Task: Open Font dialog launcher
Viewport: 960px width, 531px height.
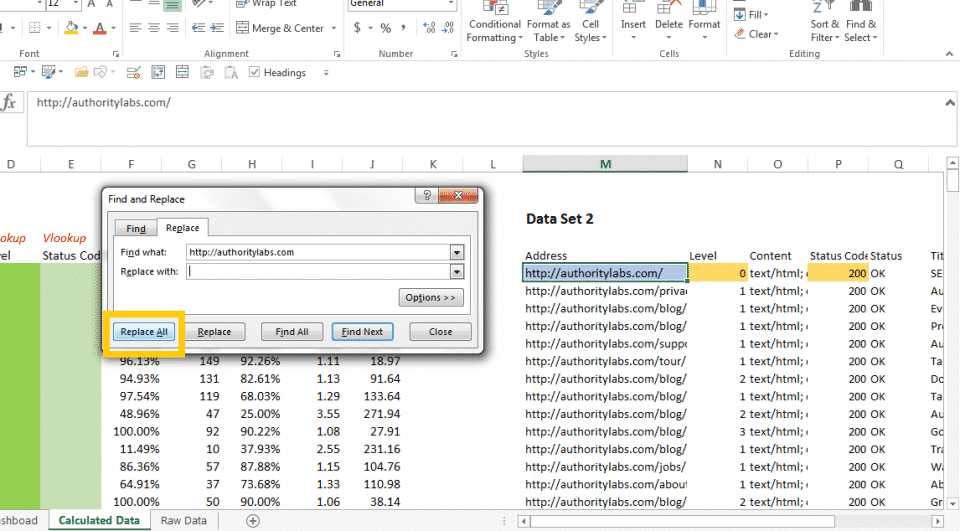Action: (116, 54)
